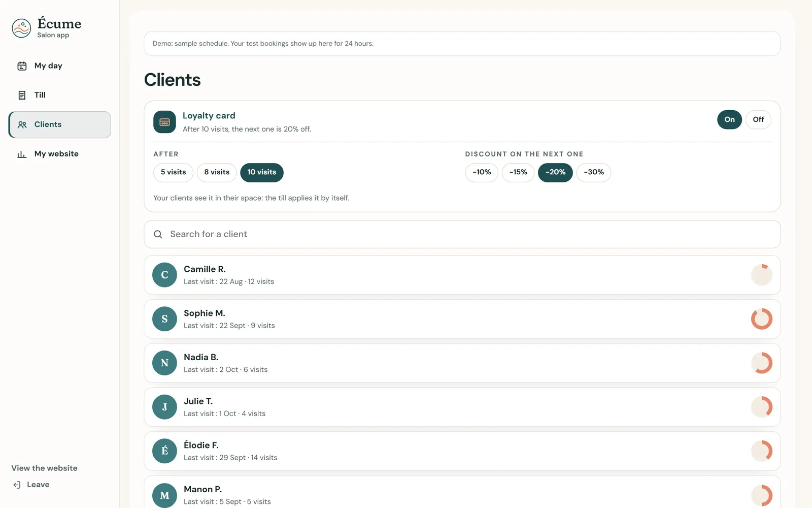This screenshot has width=812, height=508.
Task: Click the magnifier icon in search bar
Action: click(158, 234)
